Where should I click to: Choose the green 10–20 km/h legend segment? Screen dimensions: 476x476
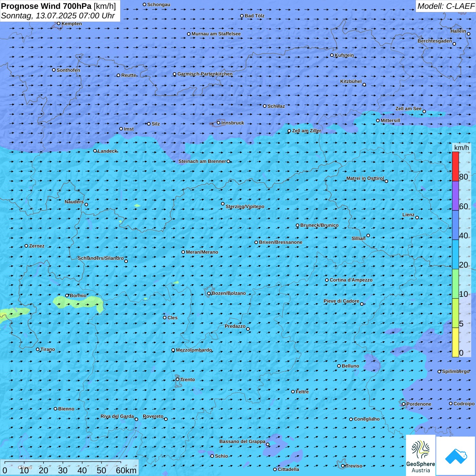point(455,284)
